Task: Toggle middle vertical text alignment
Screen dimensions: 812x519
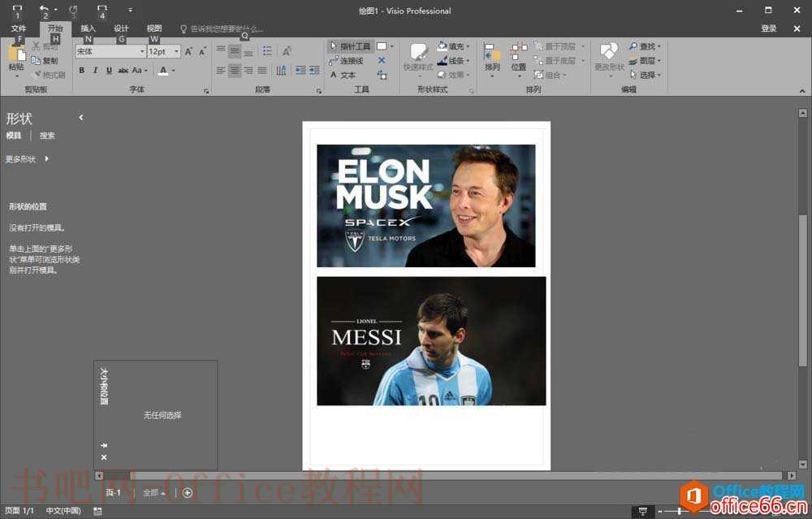Action: 235,50
